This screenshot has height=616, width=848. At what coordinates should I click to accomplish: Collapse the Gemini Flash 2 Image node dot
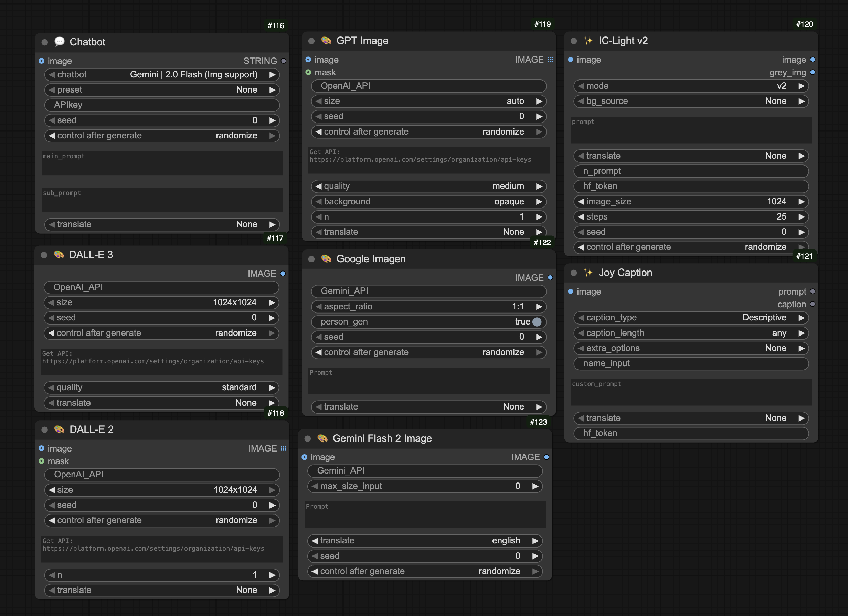coord(307,438)
